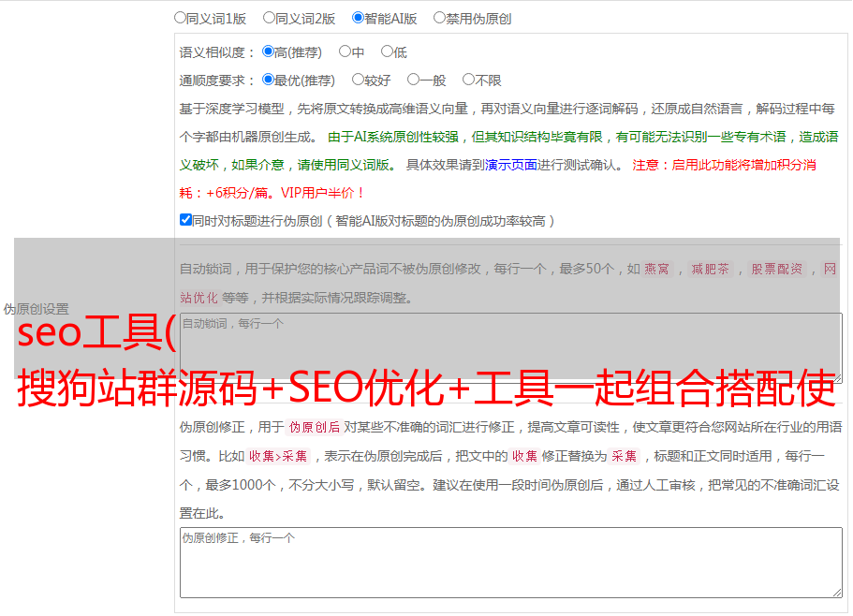Click the 伪原创后 highlighted tag
The width and height of the screenshot is (853, 616).
(x=315, y=427)
